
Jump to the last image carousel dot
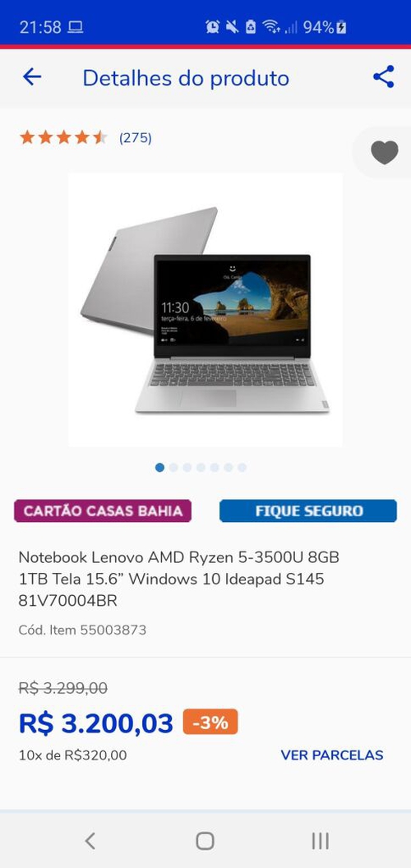242,468
